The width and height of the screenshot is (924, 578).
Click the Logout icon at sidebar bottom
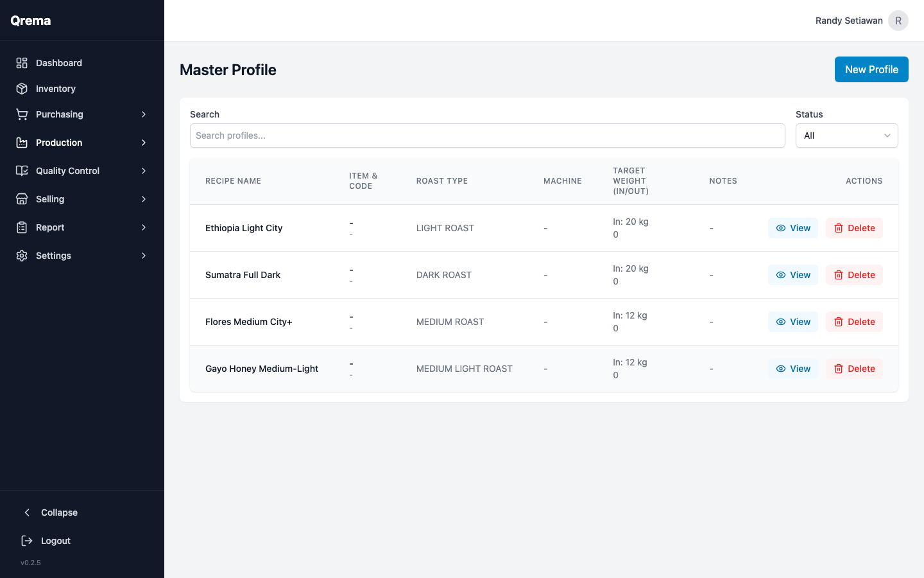coord(25,540)
